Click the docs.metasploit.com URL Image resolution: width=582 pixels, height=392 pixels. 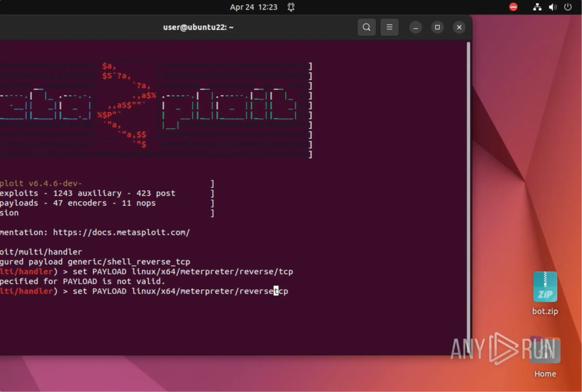pyautogui.click(x=121, y=232)
